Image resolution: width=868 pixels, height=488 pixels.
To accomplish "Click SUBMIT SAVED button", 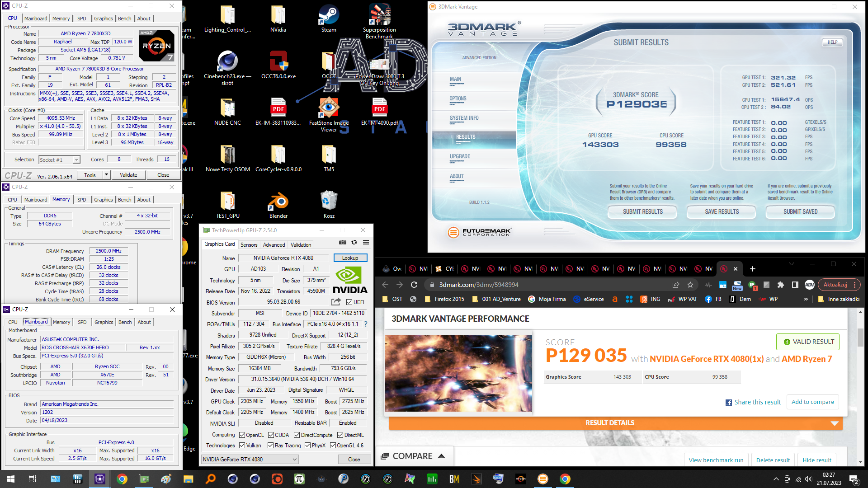I will coord(800,212).
